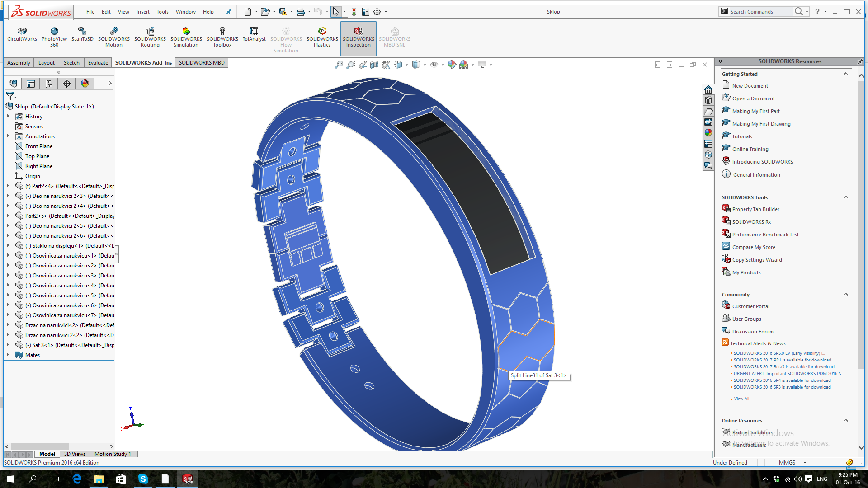
Task: Click the View All alerts link
Action: pos(741,399)
